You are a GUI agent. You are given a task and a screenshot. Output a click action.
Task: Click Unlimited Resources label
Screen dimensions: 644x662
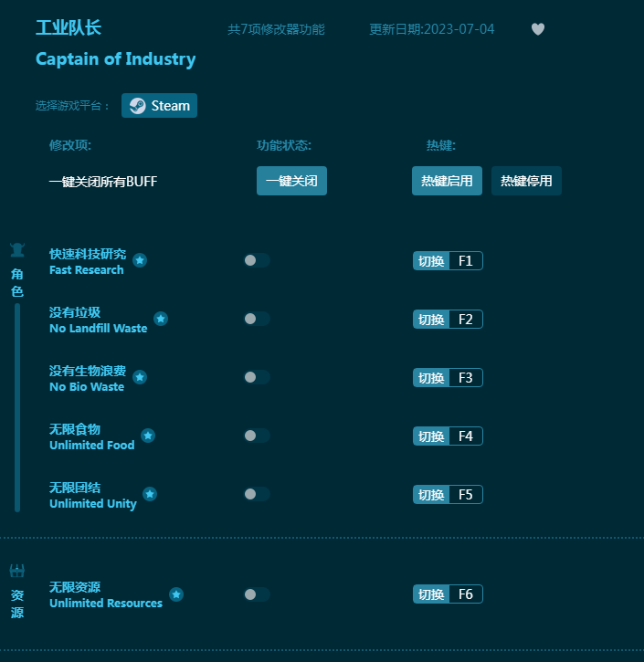point(106,603)
